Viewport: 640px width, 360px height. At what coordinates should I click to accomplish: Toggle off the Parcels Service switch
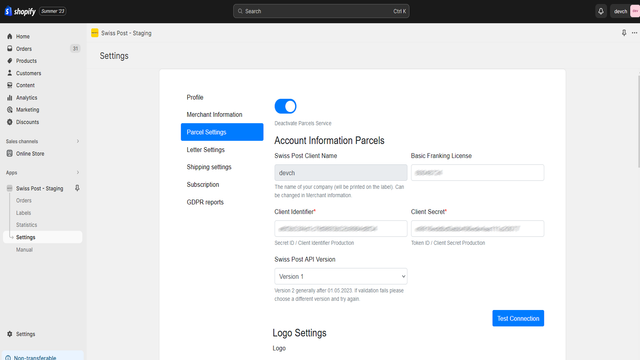pyautogui.click(x=285, y=107)
